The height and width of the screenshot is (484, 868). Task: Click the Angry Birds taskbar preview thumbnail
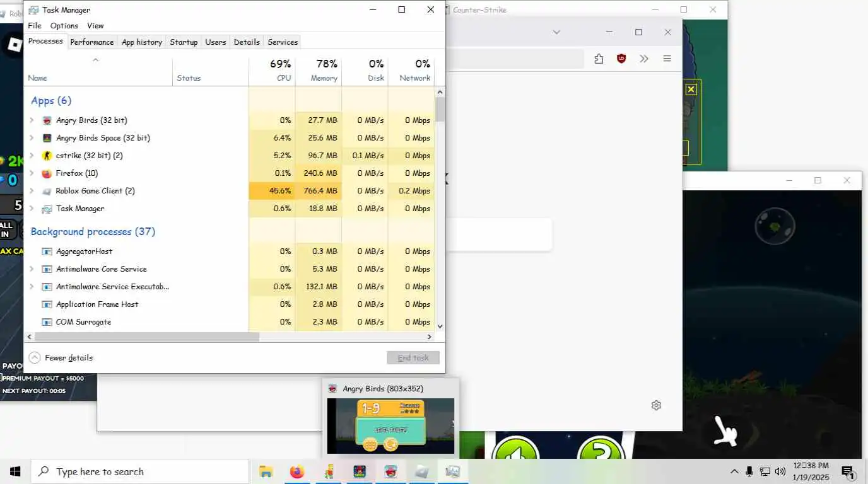[x=390, y=426]
